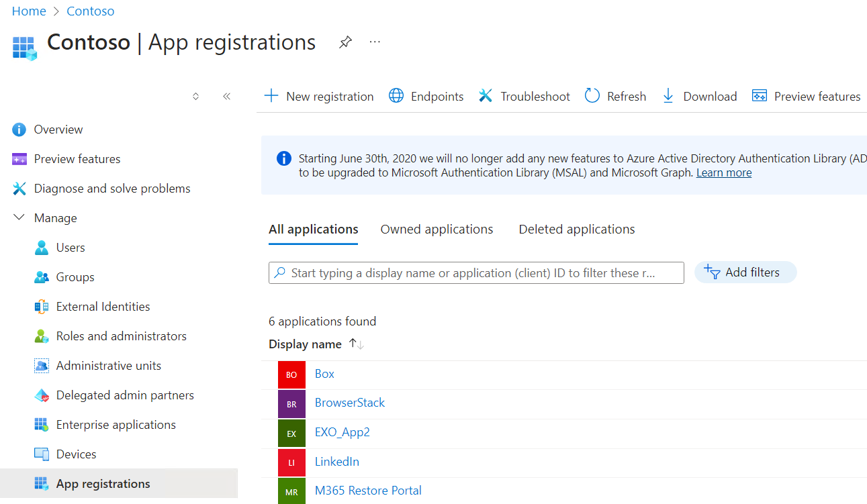Viewport: 867px width, 504px height.
Task: Open the BrowserStack application link
Action: coord(350,403)
